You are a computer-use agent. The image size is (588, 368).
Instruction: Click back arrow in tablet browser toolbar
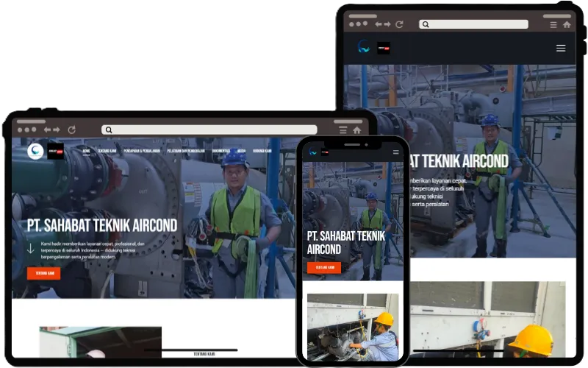click(379, 24)
